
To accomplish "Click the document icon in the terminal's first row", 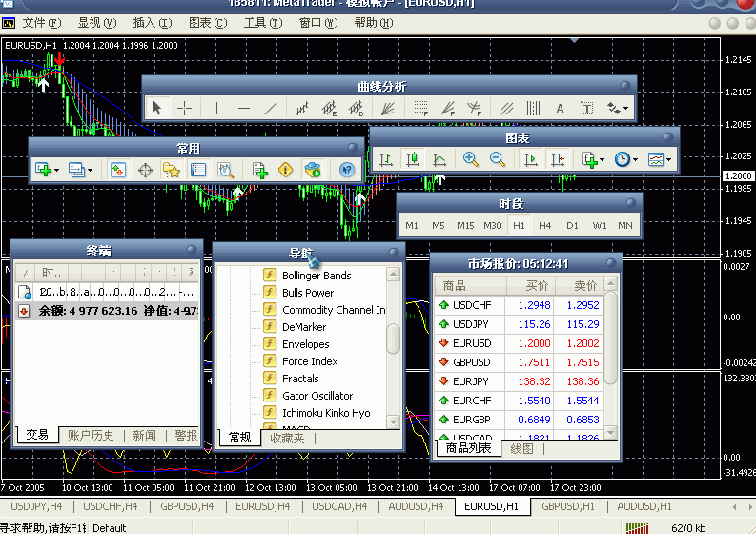I will (24, 292).
